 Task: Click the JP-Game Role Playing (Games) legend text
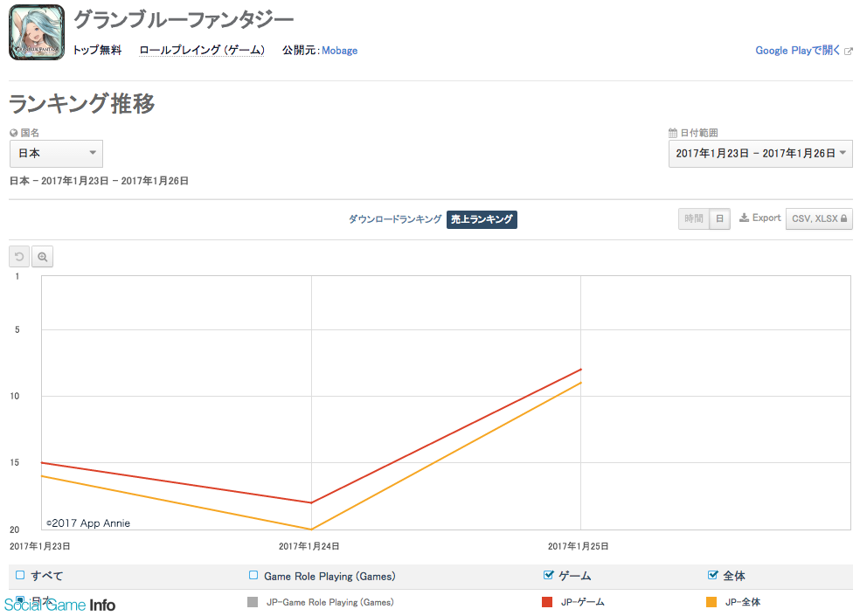(x=330, y=602)
